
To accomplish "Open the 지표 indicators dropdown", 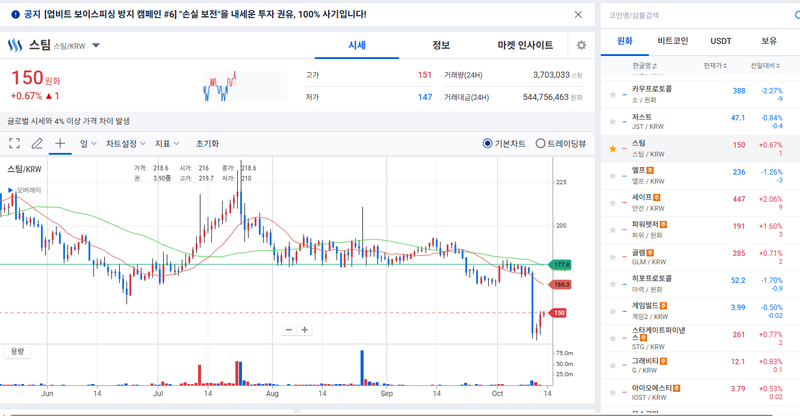I will pos(166,144).
